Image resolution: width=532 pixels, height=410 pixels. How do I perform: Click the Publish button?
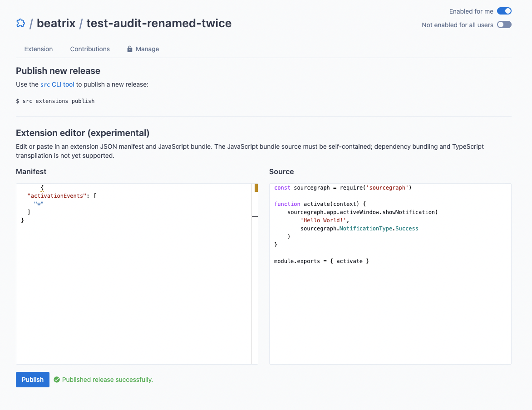click(x=33, y=380)
